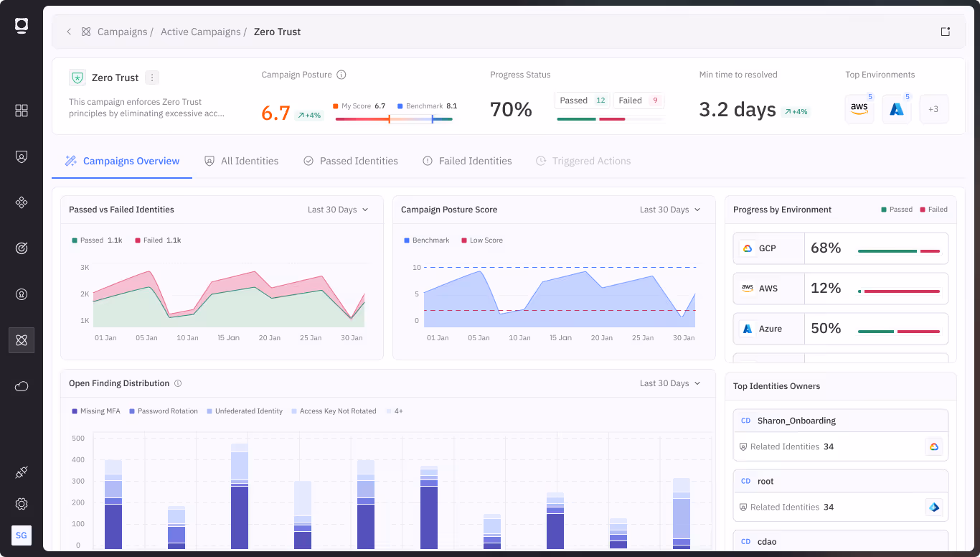Select the campaigns atom icon in sidebar
Image resolution: width=980 pixels, height=557 pixels.
pos(22,340)
